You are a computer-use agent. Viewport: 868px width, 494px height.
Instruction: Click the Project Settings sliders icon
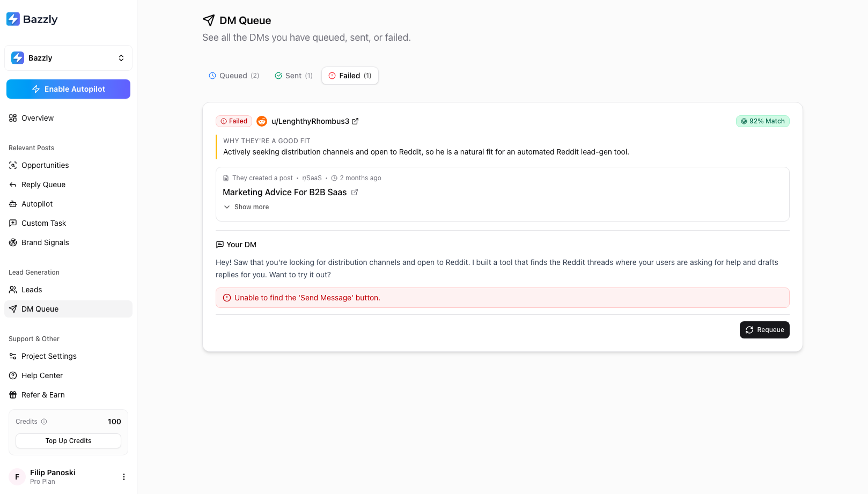tap(13, 356)
